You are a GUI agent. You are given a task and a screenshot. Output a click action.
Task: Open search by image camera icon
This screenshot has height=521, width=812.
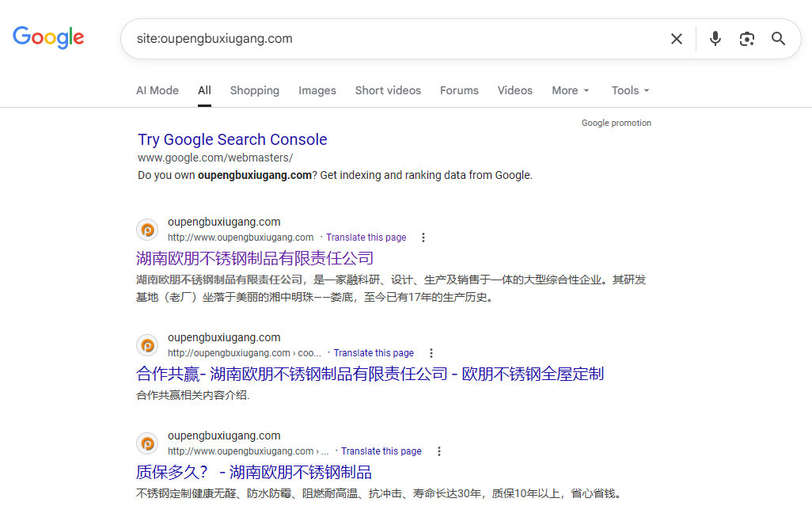point(747,39)
